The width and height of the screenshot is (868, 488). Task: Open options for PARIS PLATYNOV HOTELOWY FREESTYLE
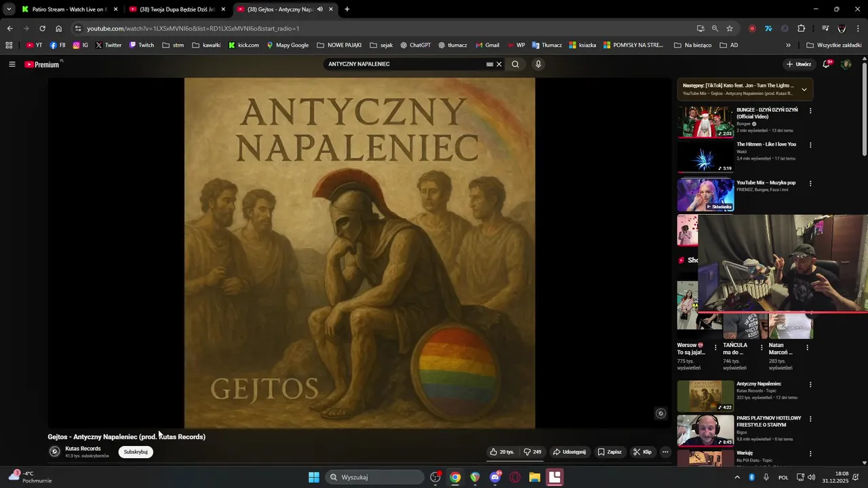tap(810, 419)
